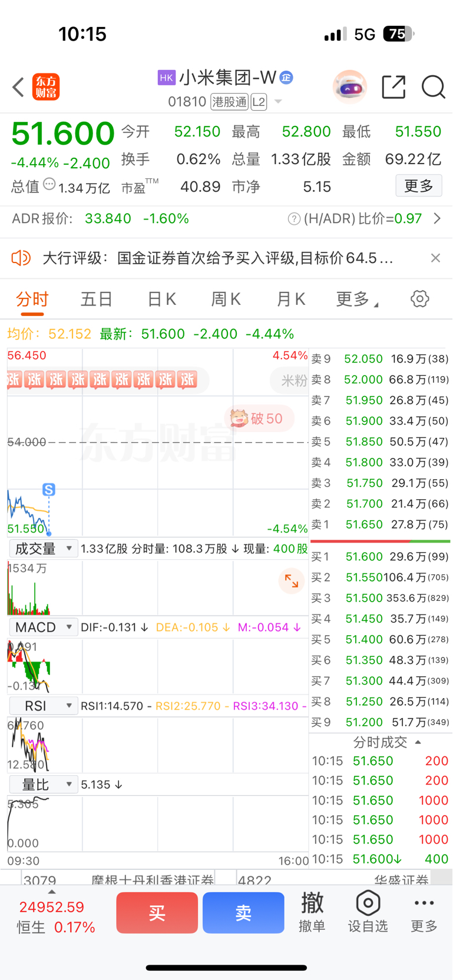The width and height of the screenshot is (453, 980).
Task: Dismiss the rating news banner
Action: pyautogui.click(x=435, y=258)
